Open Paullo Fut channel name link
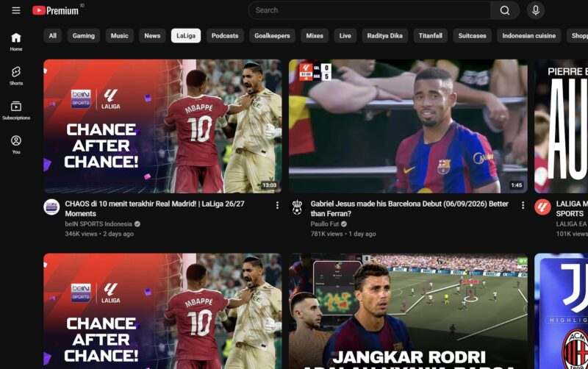The height and width of the screenshot is (369, 588). [325, 224]
